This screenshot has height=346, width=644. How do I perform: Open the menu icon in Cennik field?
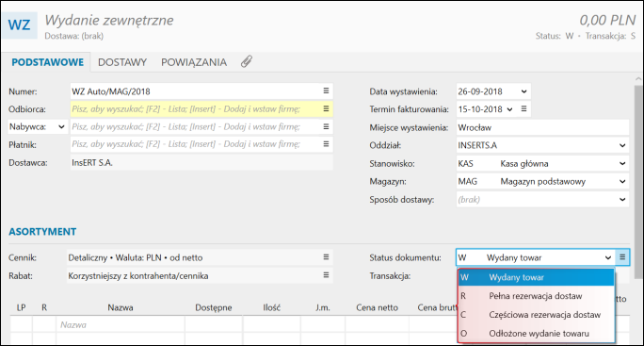[326, 257]
